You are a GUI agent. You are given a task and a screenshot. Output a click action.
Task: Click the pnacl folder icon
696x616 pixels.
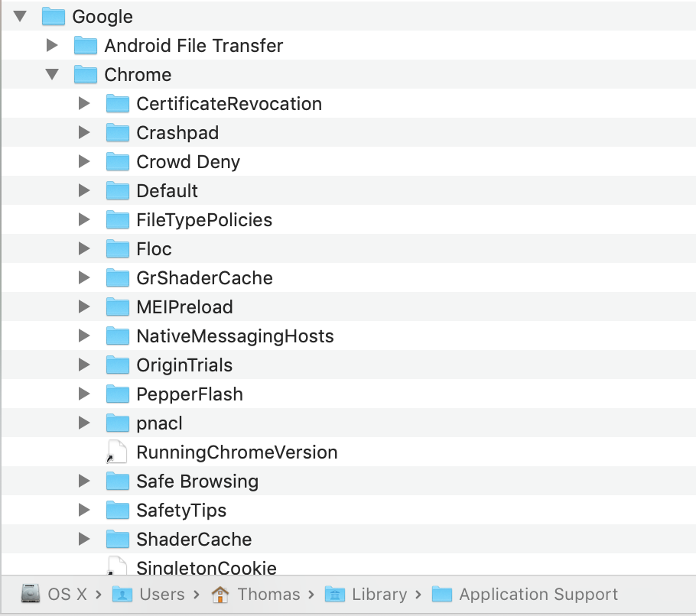pyautogui.click(x=118, y=423)
